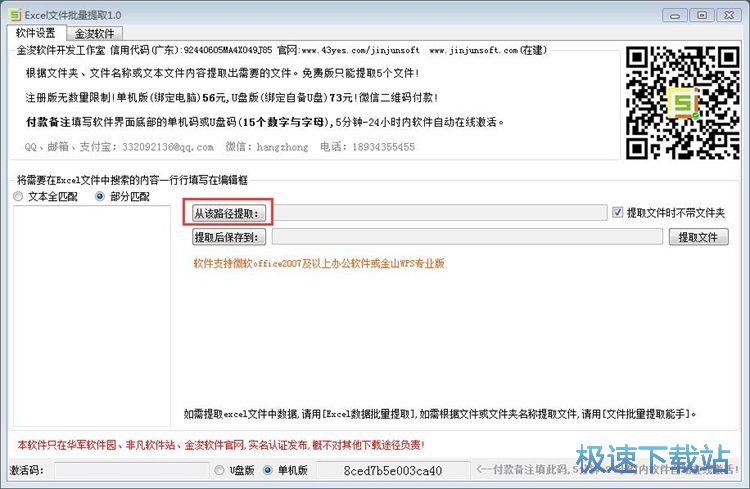Open the 金浚软件 tab
This screenshot has height=489, width=750.
(x=94, y=33)
